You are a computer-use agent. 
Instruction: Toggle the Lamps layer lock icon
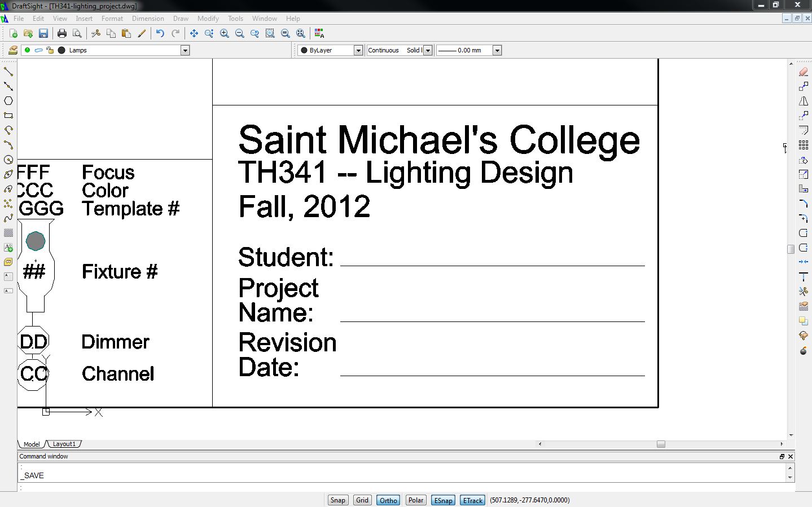point(50,50)
